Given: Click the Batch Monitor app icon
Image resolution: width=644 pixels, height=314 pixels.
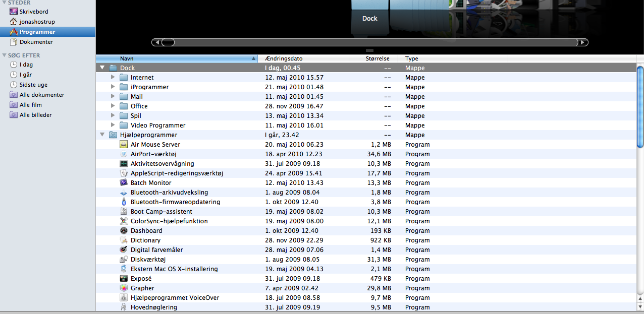Looking at the screenshot, I should (124, 183).
